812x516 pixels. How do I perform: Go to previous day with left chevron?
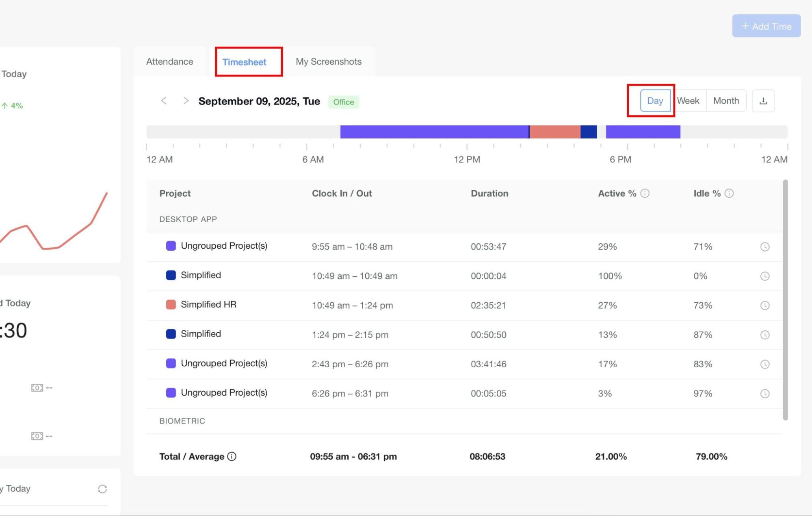tap(164, 101)
